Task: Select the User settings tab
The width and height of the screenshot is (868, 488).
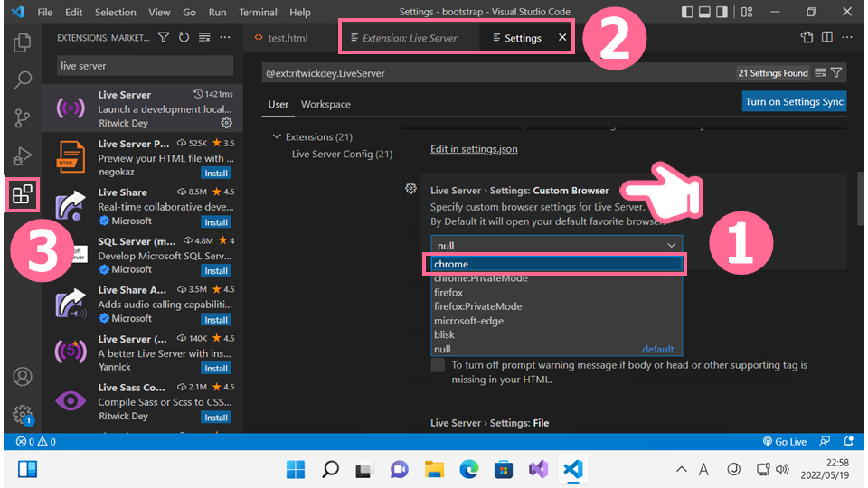Action: click(x=278, y=104)
